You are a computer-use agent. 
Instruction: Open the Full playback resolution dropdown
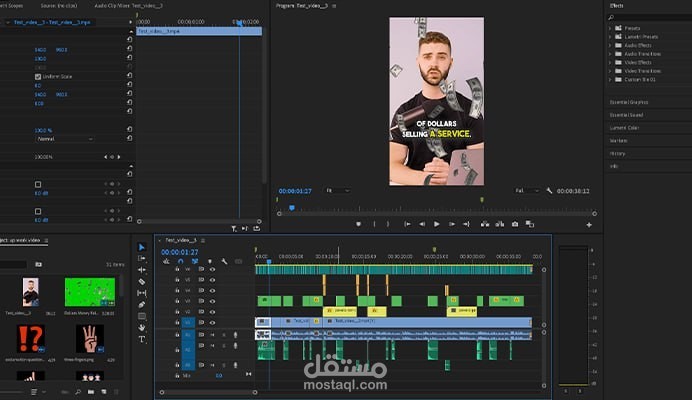point(527,191)
